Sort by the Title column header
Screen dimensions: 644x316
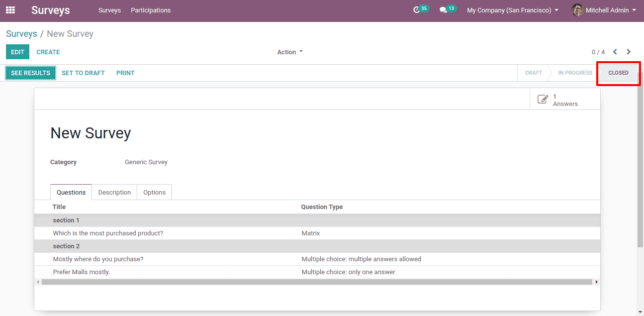pos(59,207)
